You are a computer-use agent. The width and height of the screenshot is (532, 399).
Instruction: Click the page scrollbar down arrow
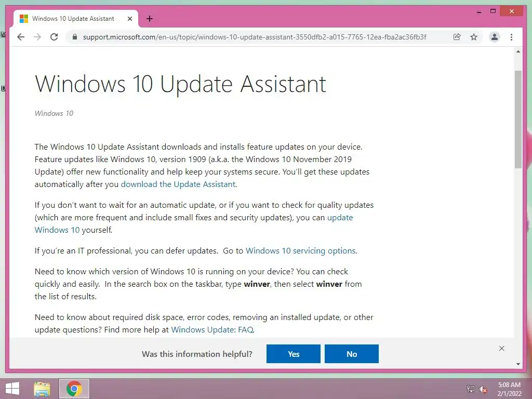click(x=518, y=364)
